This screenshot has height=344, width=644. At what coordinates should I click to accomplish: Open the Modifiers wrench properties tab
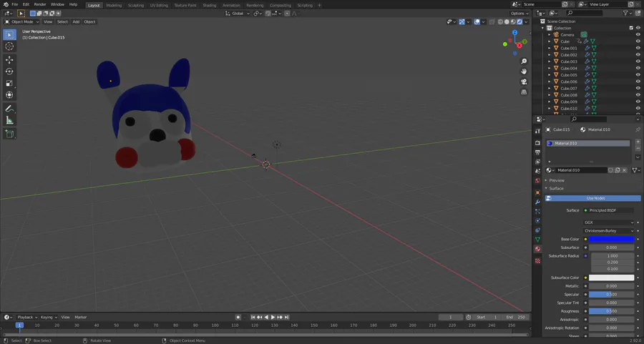point(537,202)
